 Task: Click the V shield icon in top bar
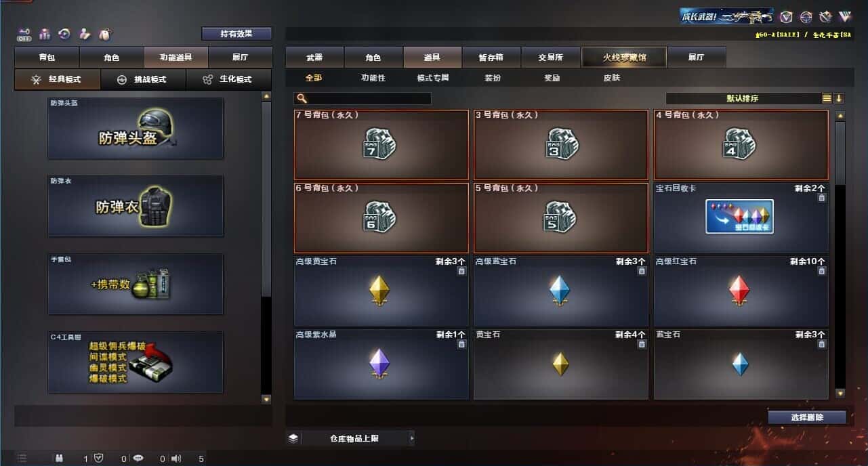[786, 16]
